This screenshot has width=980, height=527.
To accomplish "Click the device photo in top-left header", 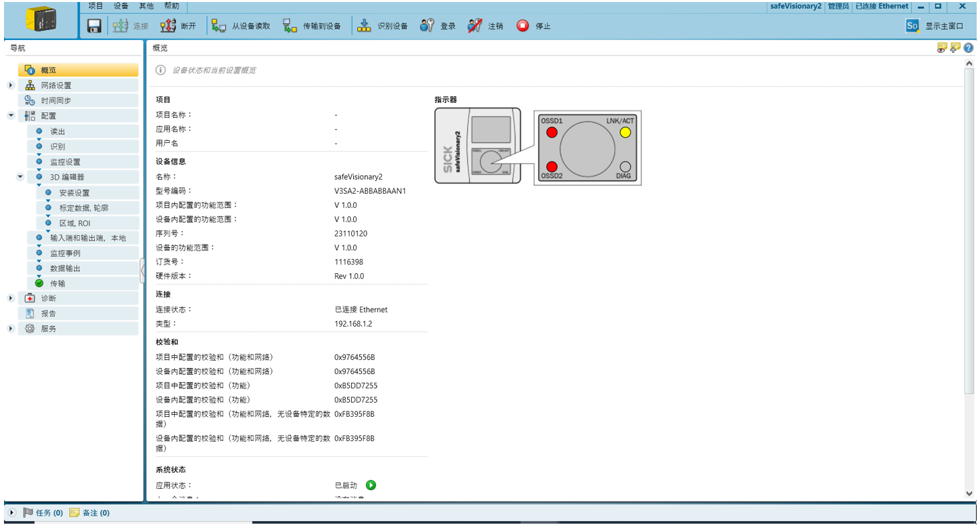I will [41, 19].
